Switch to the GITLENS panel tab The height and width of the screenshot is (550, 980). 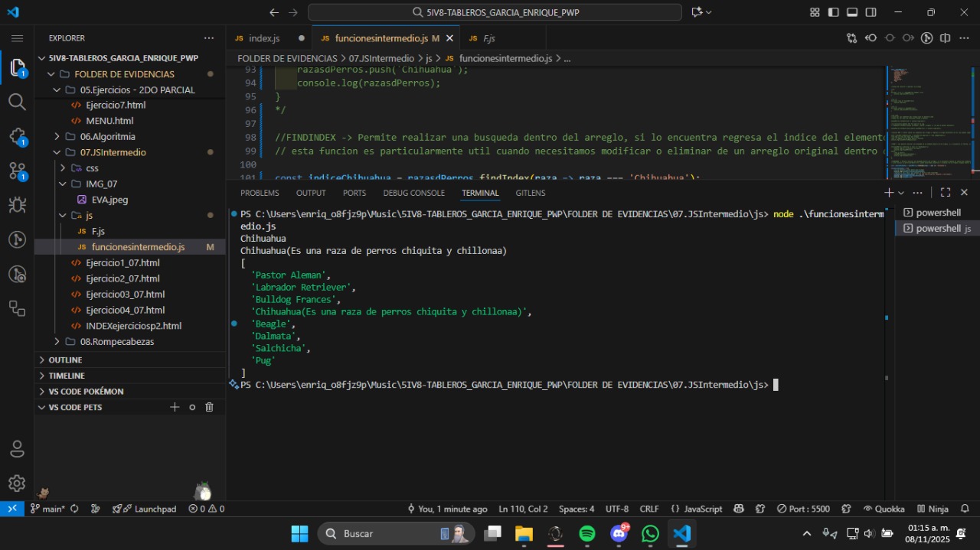tap(530, 193)
